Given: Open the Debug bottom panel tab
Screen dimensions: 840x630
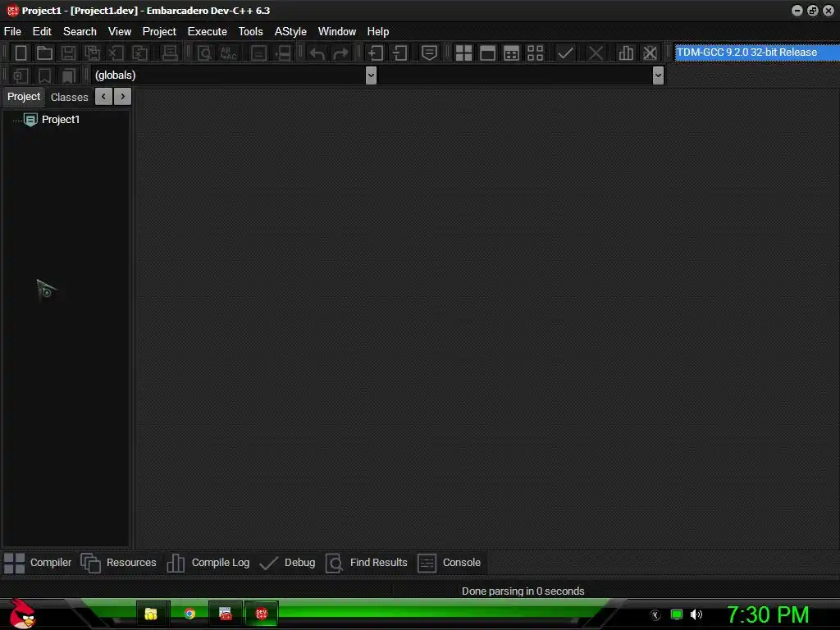Looking at the screenshot, I should tap(287, 563).
